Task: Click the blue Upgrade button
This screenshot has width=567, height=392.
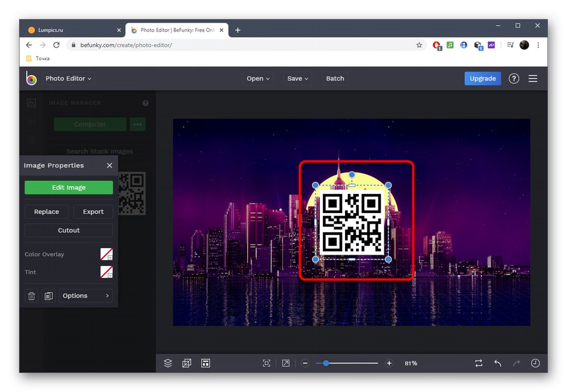Action: [482, 79]
